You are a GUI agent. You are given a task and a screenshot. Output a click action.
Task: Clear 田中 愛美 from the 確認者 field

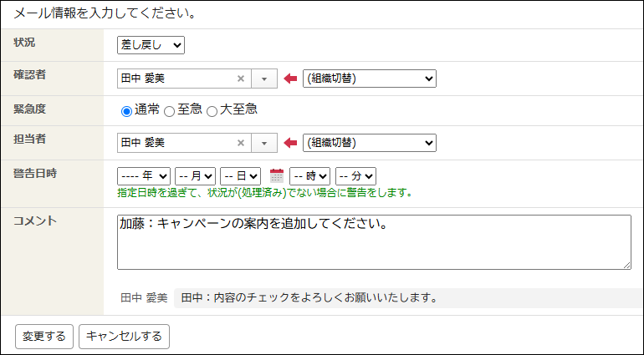pyautogui.click(x=241, y=79)
